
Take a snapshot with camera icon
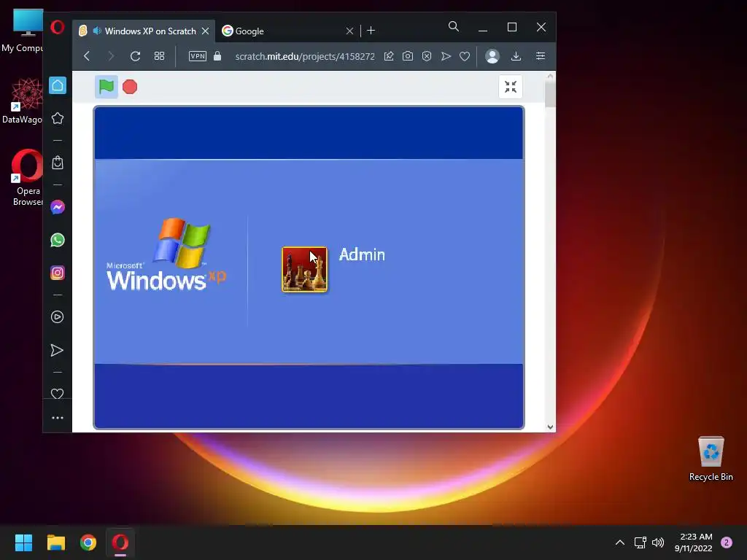pos(408,56)
